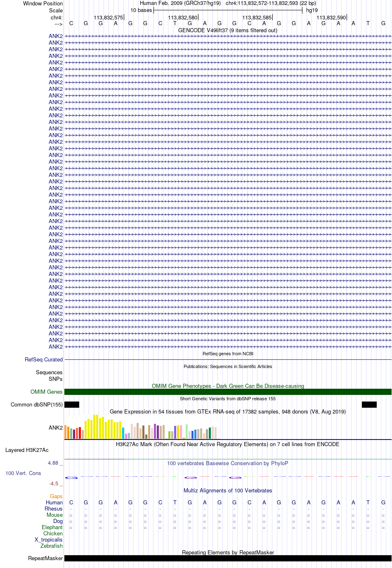Click the Elephant alignment row label
The width and height of the screenshot is (392, 568).
pyautogui.click(x=52, y=527)
